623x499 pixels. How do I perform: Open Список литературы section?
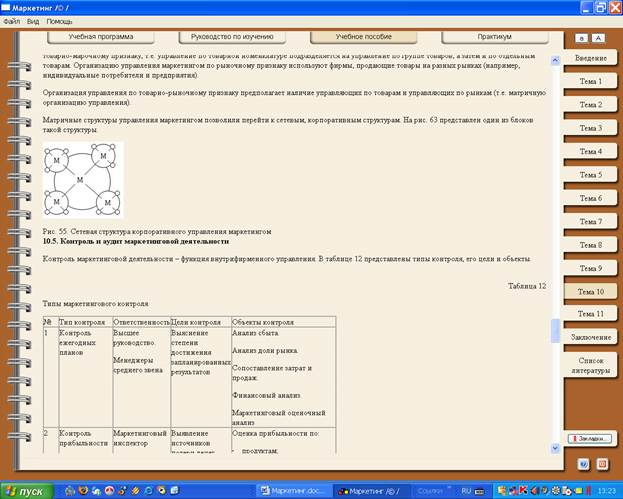point(591,366)
